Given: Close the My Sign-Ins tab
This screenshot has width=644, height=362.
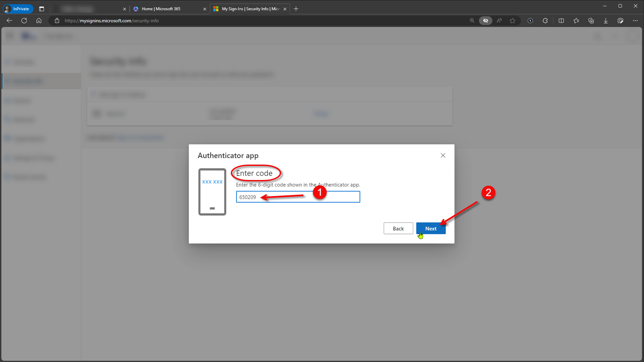Looking at the screenshot, I should [285, 9].
